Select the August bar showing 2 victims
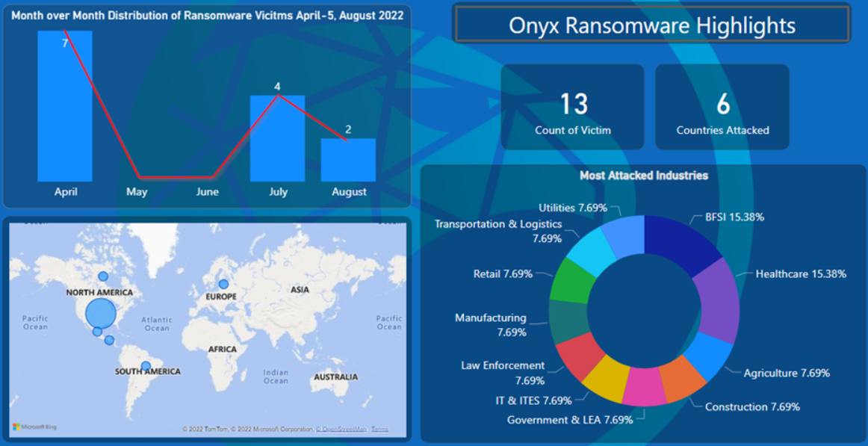The height and width of the screenshot is (446, 868). tap(348, 160)
